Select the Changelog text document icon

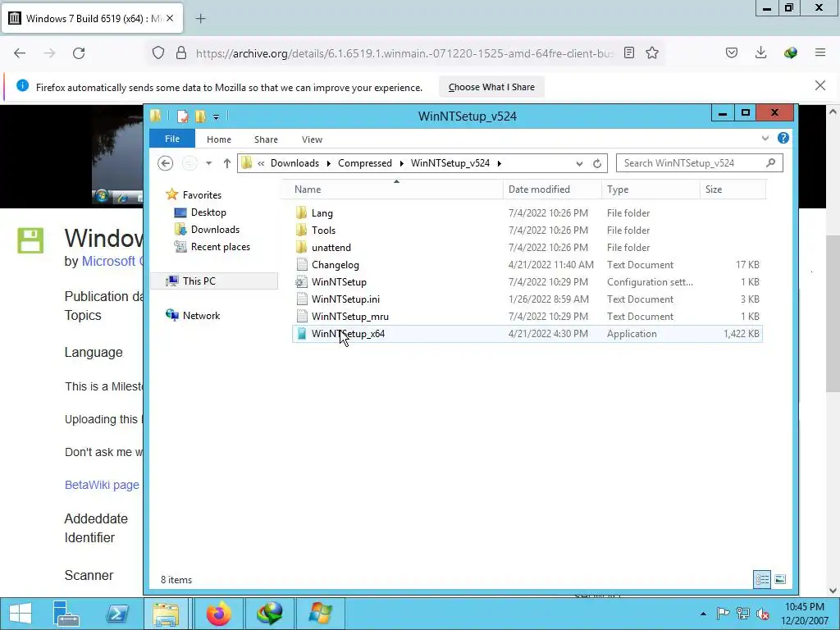click(302, 265)
